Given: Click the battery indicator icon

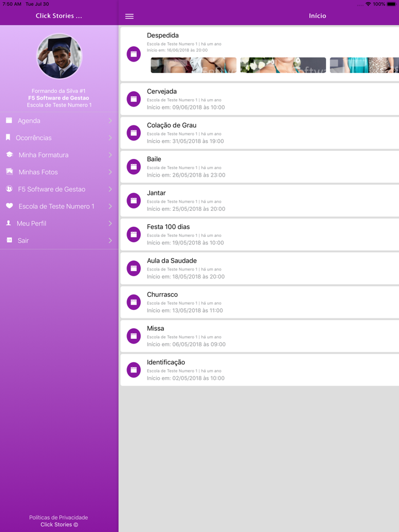Looking at the screenshot, I should (391, 4).
